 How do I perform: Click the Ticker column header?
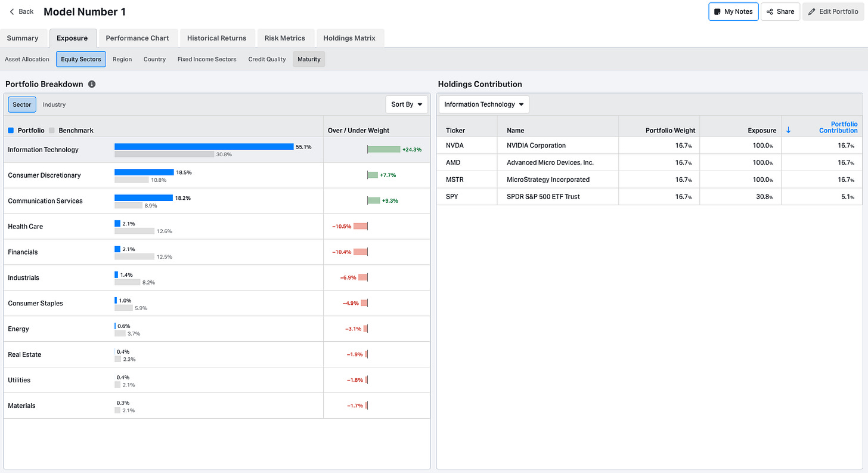[x=455, y=130]
